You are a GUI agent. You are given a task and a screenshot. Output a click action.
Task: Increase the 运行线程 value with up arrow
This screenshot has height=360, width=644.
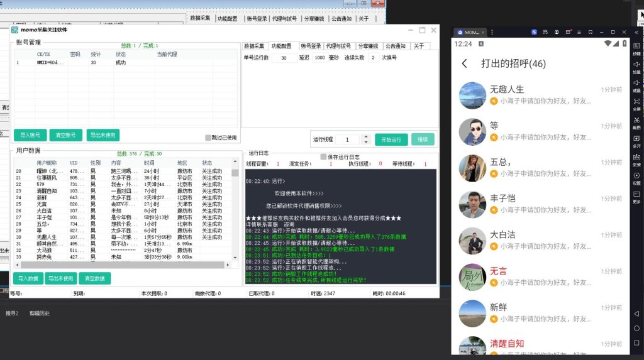click(365, 137)
